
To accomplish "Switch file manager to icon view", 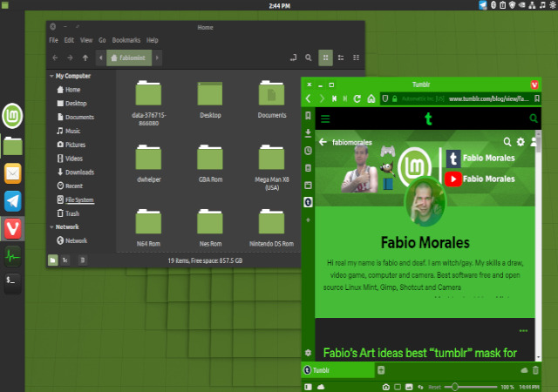I will pyautogui.click(x=325, y=57).
